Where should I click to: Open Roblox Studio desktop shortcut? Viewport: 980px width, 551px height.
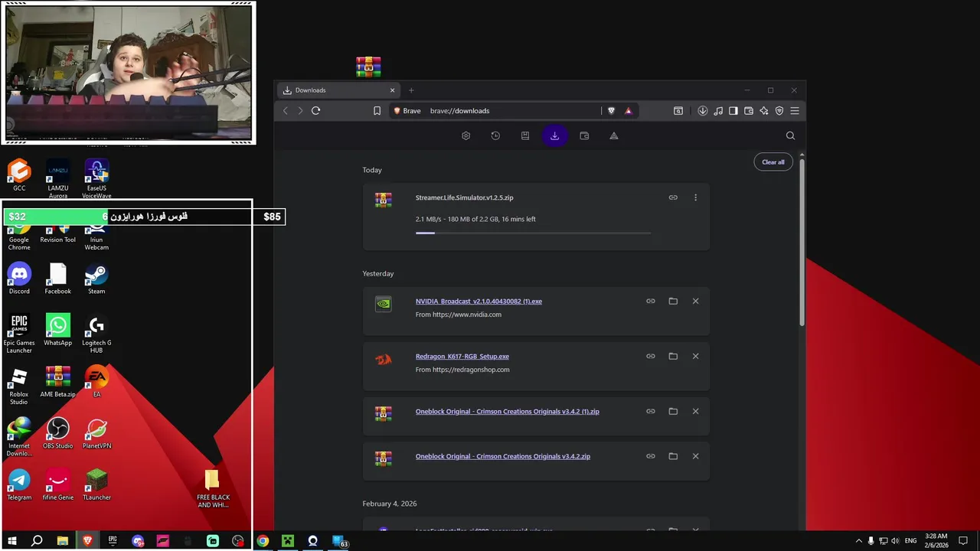[19, 385]
